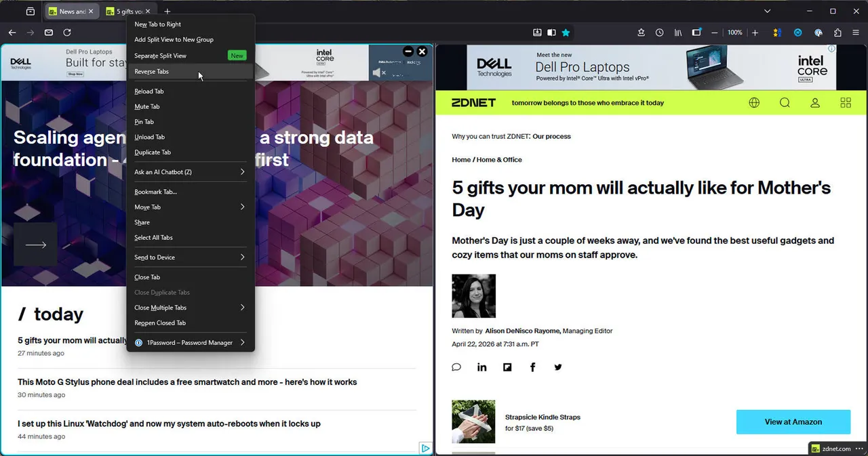Click the zoom out minus button
This screenshot has width=868, height=456.
714,33
